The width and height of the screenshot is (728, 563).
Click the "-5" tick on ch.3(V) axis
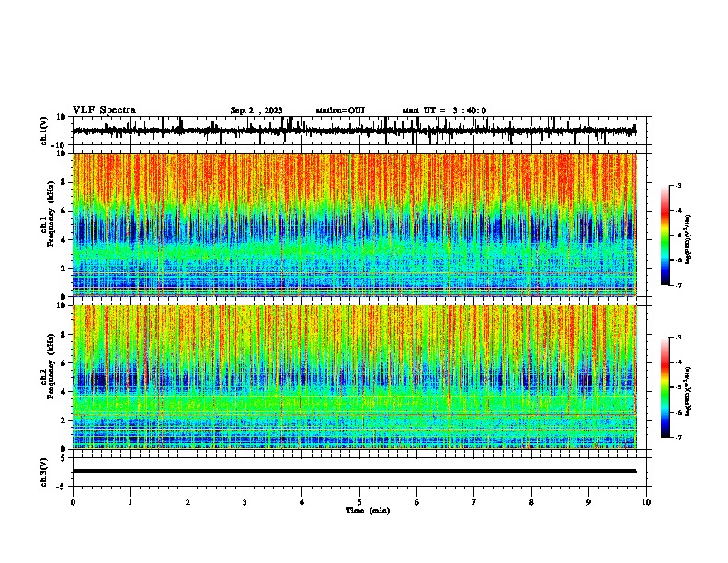(62, 487)
